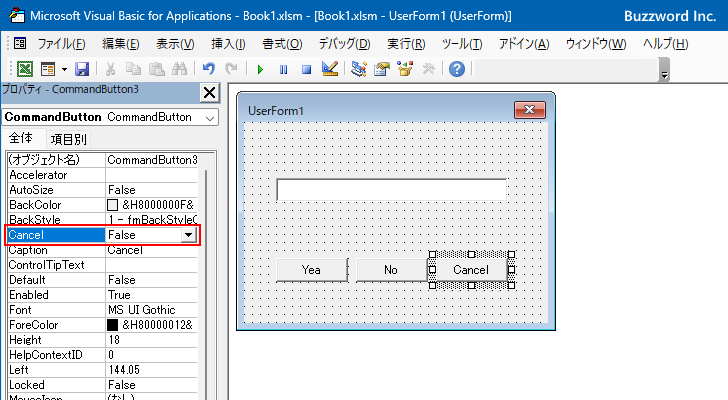Click the Break pause icon
Image resolution: width=728 pixels, height=400 pixels.
[x=283, y=70]
